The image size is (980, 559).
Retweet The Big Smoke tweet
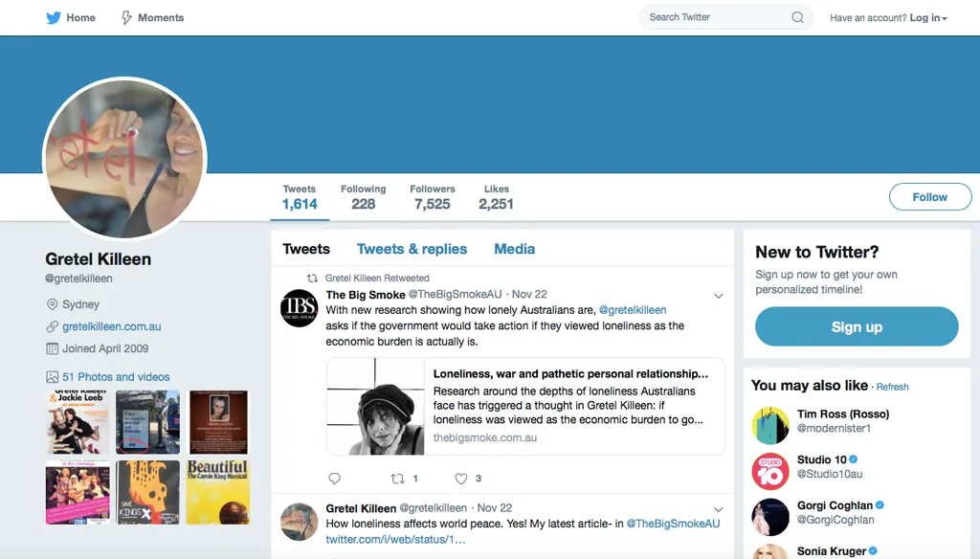pyautogui.click(x=397, y=479)
